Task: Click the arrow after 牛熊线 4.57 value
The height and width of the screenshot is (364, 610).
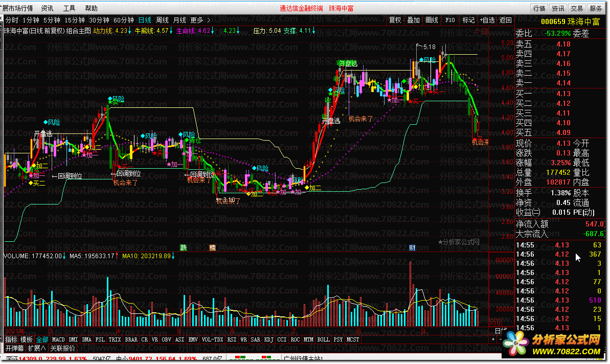Action: pos(171,31)
